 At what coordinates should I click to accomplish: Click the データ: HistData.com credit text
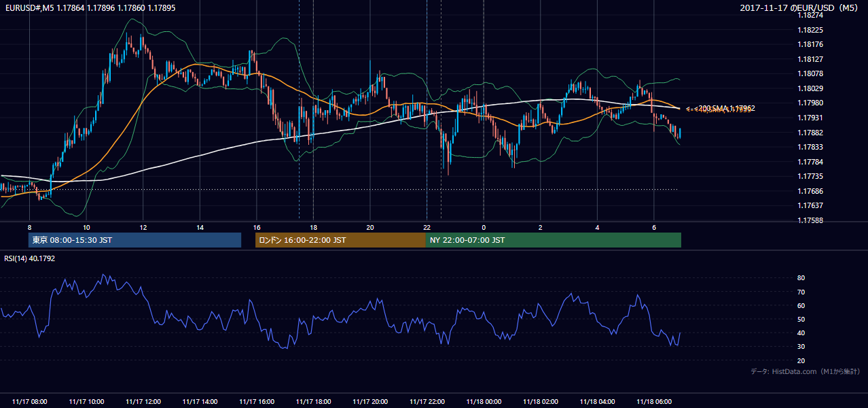[805, 371]
